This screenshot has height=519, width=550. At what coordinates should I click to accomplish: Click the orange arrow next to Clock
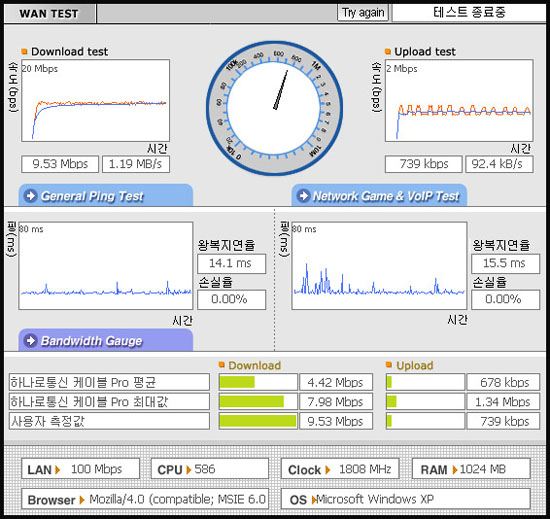[328, 470]
